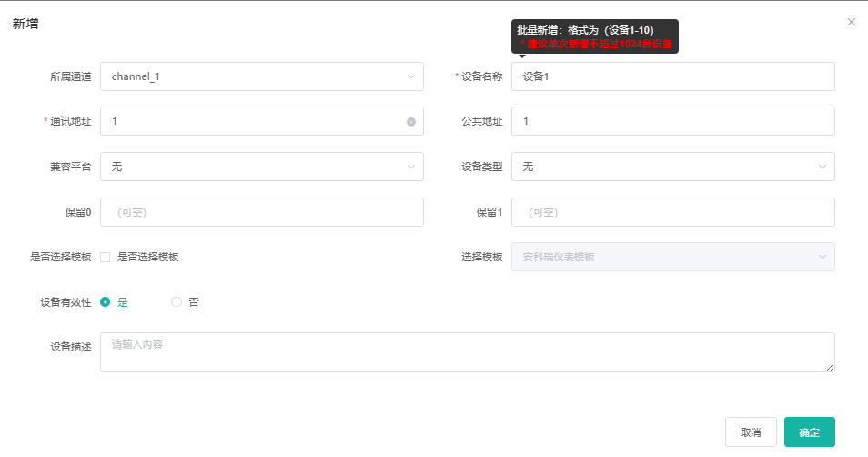Tick the 是否选择模板 checkbox
868x457 pixels.
tap(106, 257)
